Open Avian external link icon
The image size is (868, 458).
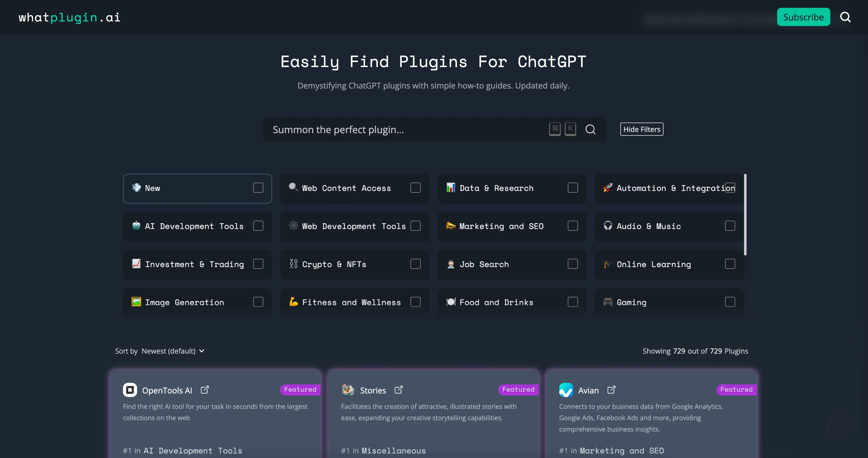coord(611,390)
